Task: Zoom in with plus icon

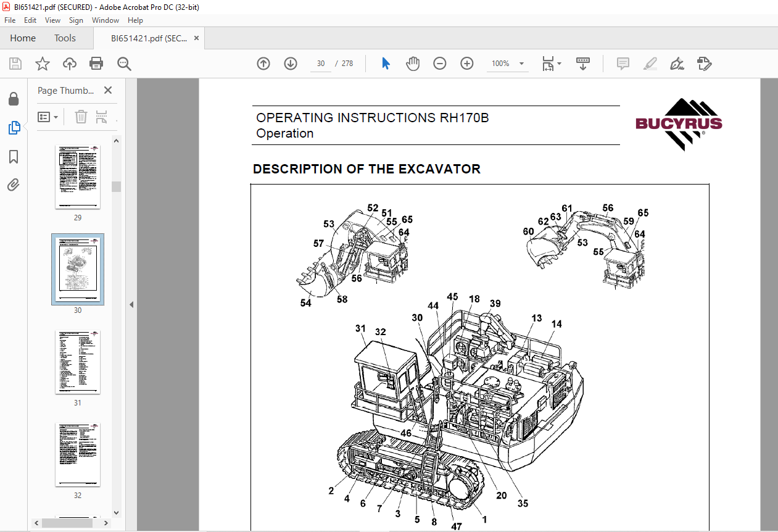Action: click(467, 64)
